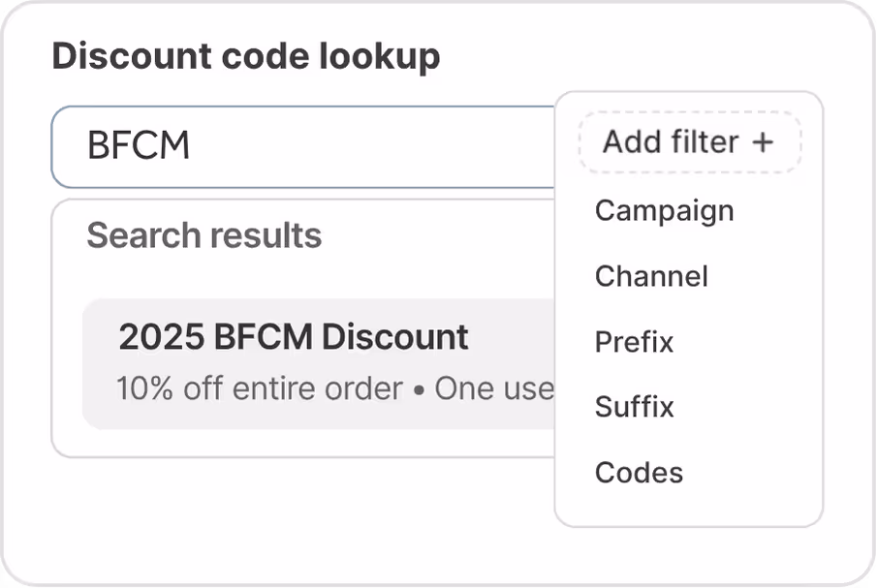Click the Discount code lookup title
The height and width of the screenshot is (588, 877).
click(246, 56)
